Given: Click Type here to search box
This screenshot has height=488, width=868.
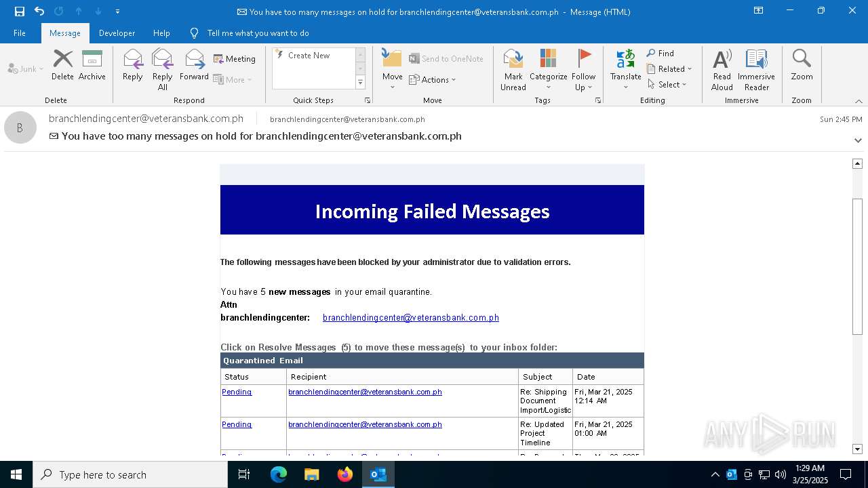Looking at the screenshot, I should coord(130,474).
